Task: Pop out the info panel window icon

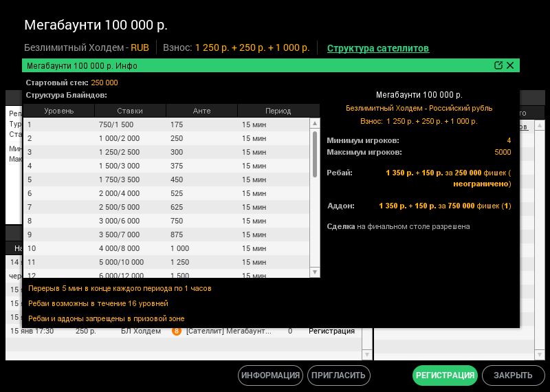Action: pos(498,66)
